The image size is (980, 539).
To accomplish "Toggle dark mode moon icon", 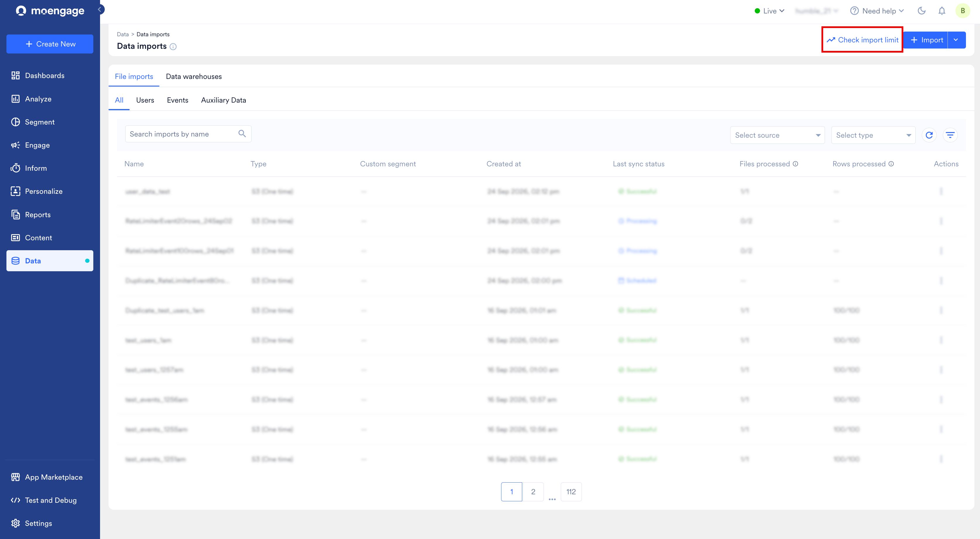I will tap(921, 11).
